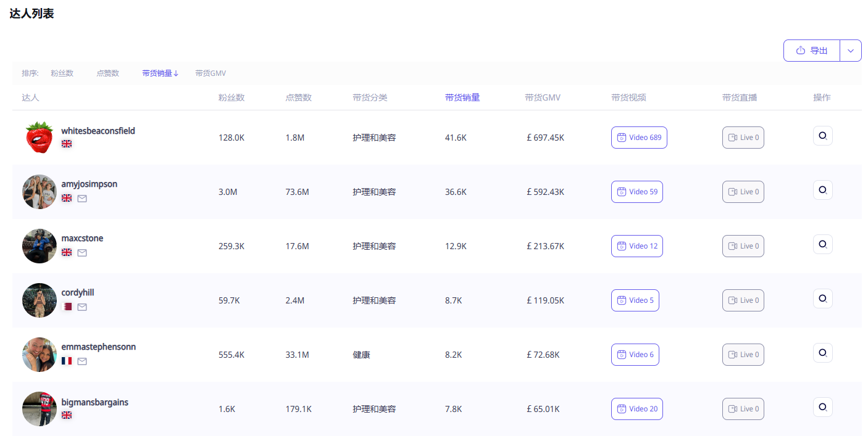
Task: Click the magnifier icon in cordyhill row
Action: point(822,299)
